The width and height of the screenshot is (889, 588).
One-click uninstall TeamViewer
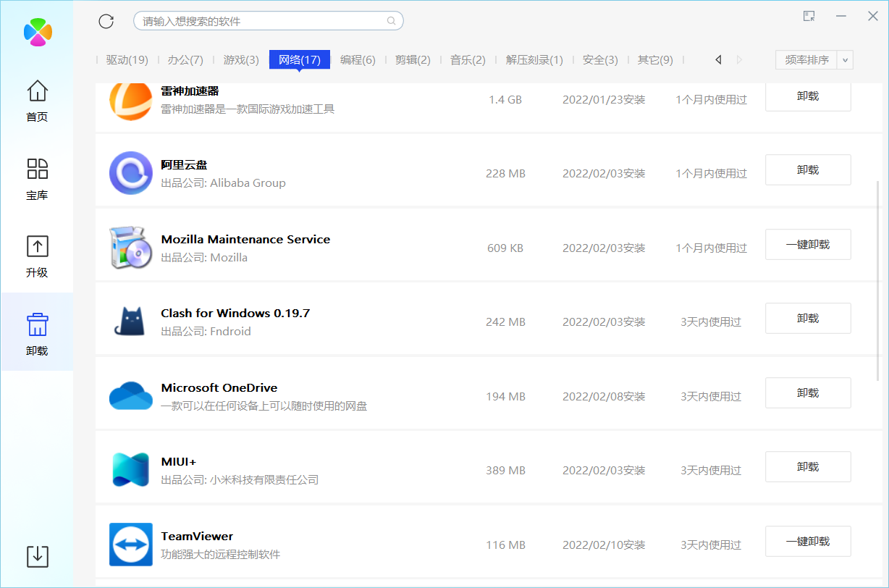pos(808,541)
